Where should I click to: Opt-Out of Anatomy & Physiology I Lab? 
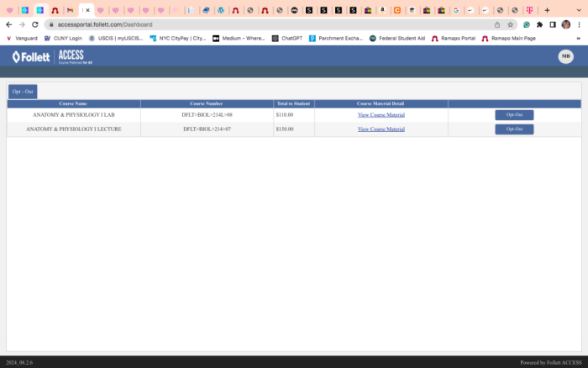[x=514, y=115]
